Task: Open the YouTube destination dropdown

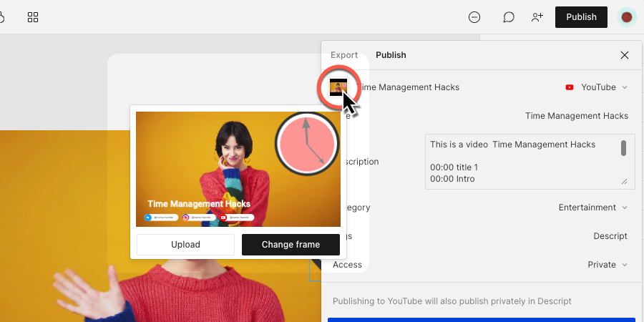Action: pos(597,87)
